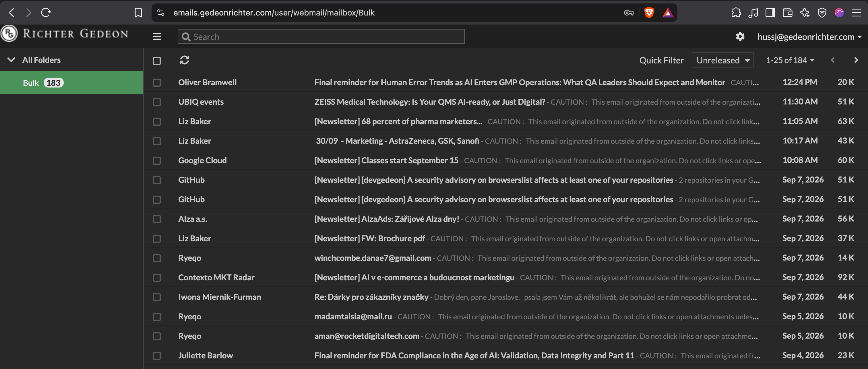Screen dimensions: 868x369
Task: Open Brave Shields lion icon
Action: [649, 13]
